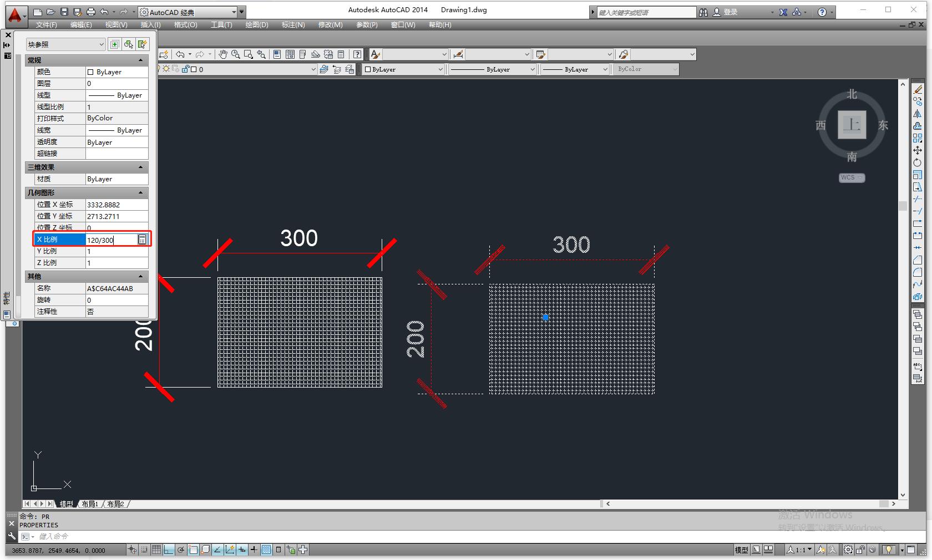
Task: Activate the Pan tool on the toolbar
Action: (x=222, y=54)
